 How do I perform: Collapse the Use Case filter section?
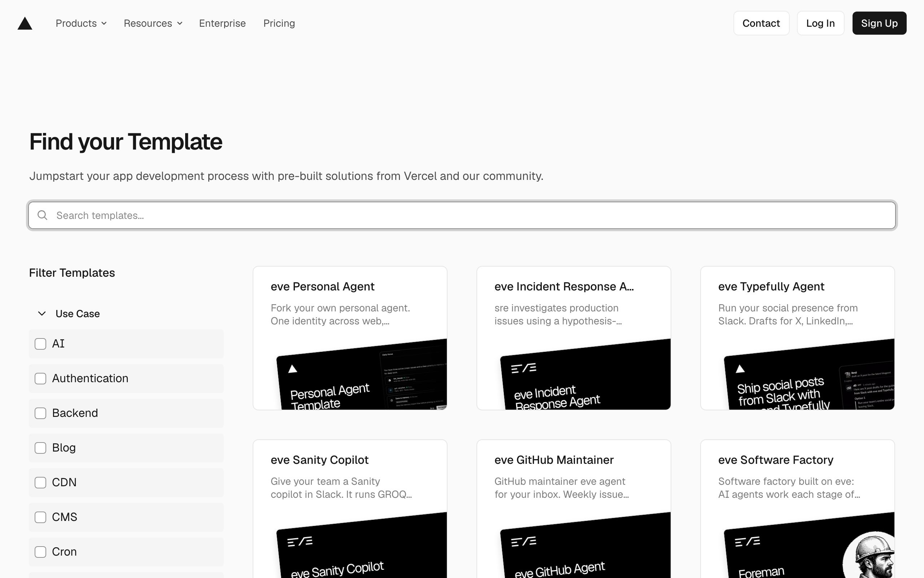(x=68, y=314)
